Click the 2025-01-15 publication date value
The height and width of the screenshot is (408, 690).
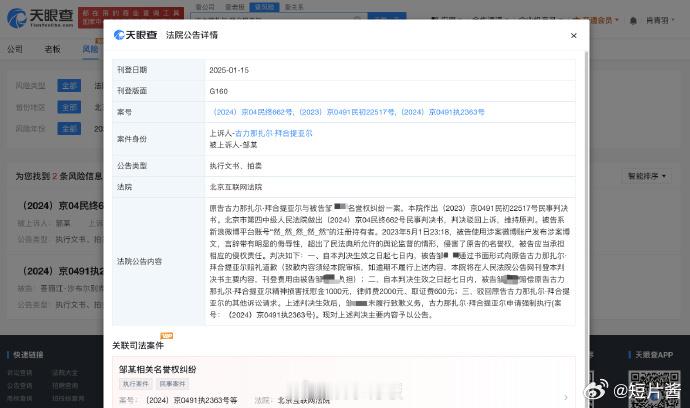(x=229, y=70)
